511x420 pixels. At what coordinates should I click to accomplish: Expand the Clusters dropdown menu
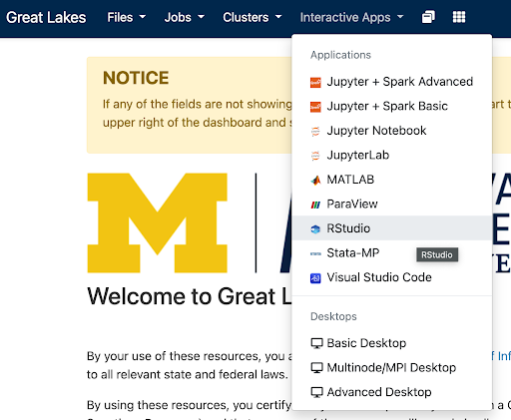pos(253,17)
